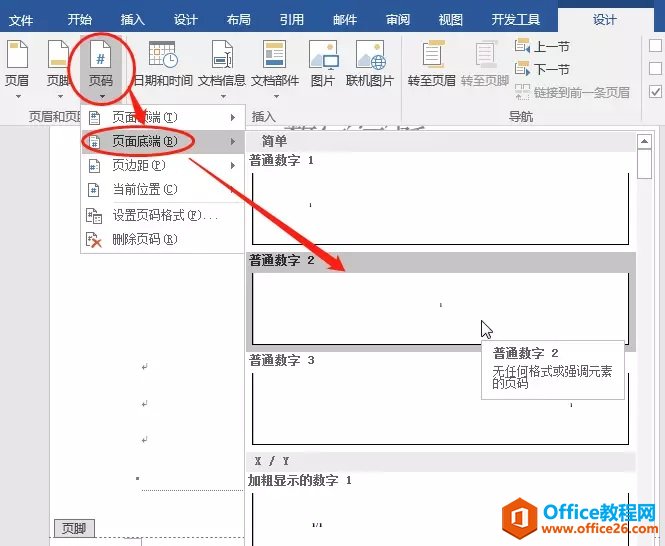
Task: Select 页面顶端(T) top of page item
Action: (163, 117)
